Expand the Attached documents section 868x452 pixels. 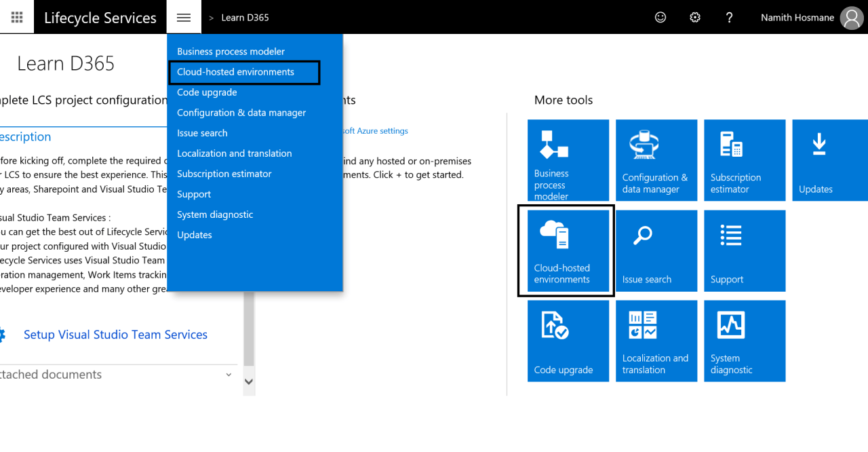point(229,374)
